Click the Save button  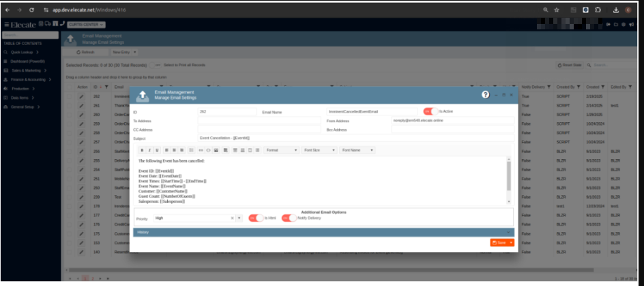499,242
